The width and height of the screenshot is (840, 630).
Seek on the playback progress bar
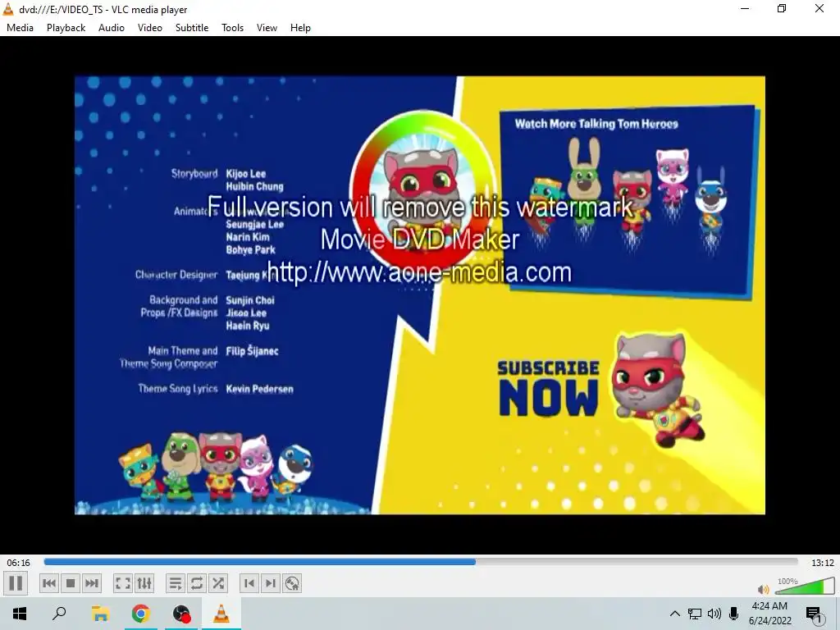421,562
